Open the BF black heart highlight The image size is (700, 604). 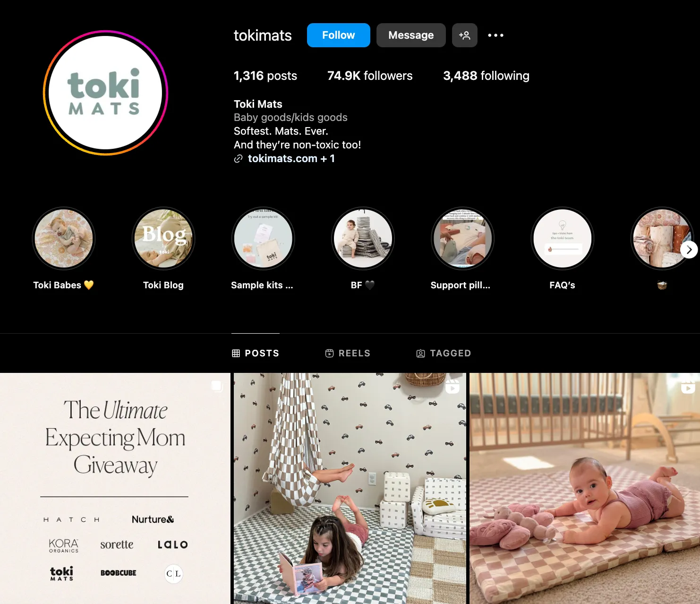coord(363,239)
